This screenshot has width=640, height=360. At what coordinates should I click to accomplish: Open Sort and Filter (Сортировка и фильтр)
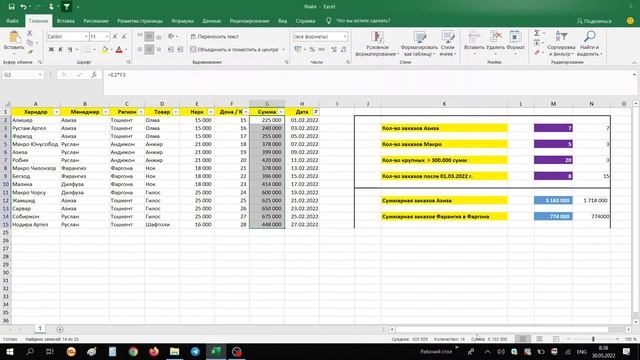pyautogui.click(x=561, y=44)
